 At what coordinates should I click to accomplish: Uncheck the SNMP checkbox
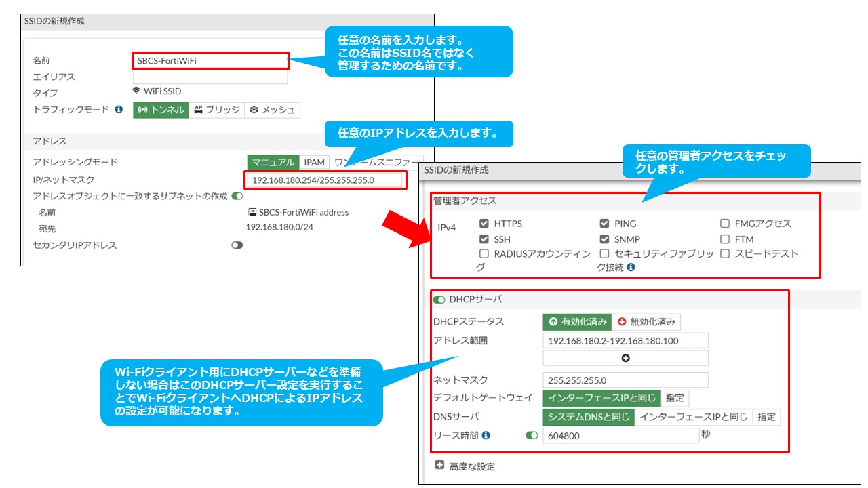604,239
